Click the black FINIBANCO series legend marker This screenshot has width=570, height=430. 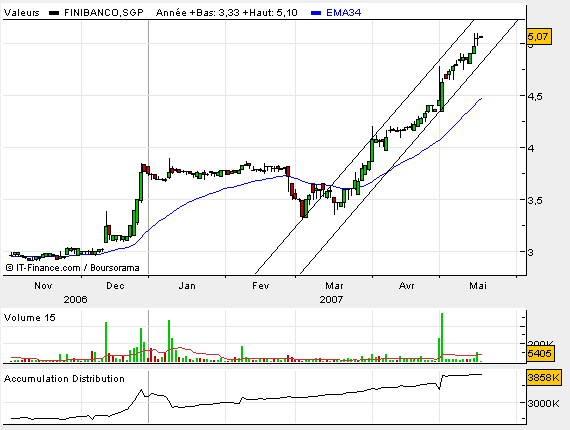coord(54,13)
